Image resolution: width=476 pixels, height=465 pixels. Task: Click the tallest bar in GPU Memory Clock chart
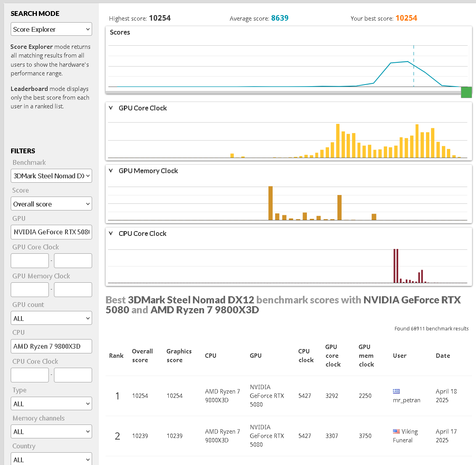click(270, 203)
